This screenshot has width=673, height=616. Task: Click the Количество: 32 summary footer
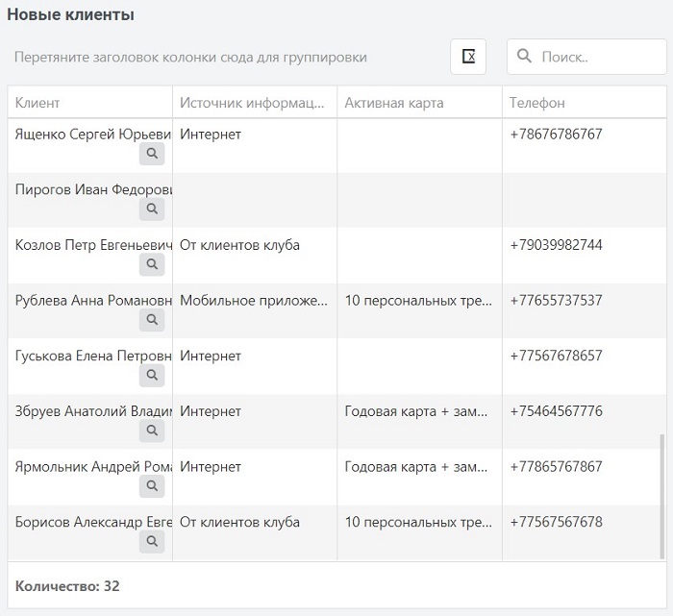tap(67, 586)
